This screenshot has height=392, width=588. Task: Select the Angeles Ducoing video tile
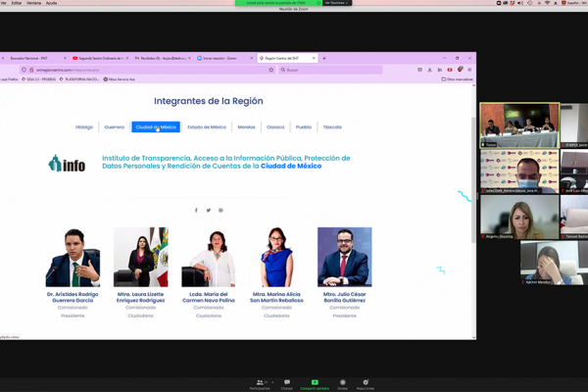(519, 218)
